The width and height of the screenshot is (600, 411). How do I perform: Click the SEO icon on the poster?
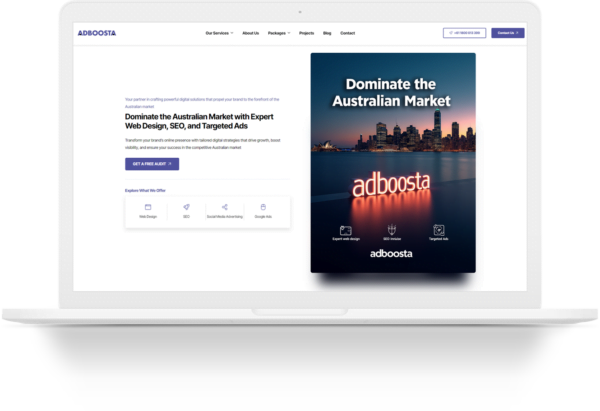pyautogui.click(x=392, y=229)
